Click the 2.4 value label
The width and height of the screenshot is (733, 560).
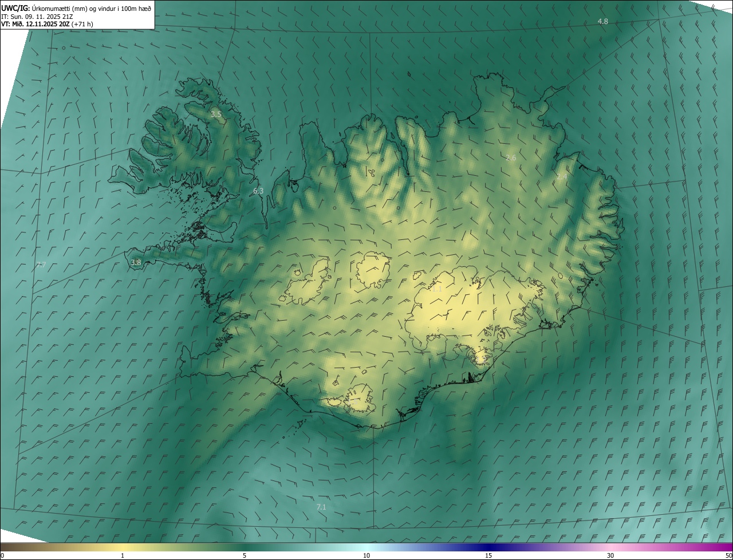[562, 177]
